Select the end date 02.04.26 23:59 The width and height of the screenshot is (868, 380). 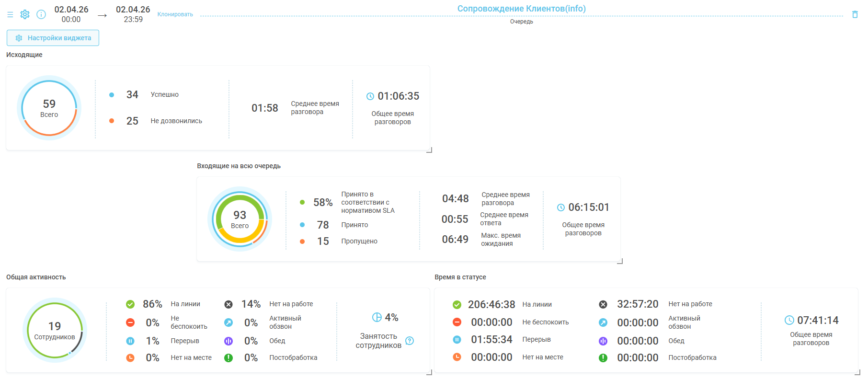(133, 14)
